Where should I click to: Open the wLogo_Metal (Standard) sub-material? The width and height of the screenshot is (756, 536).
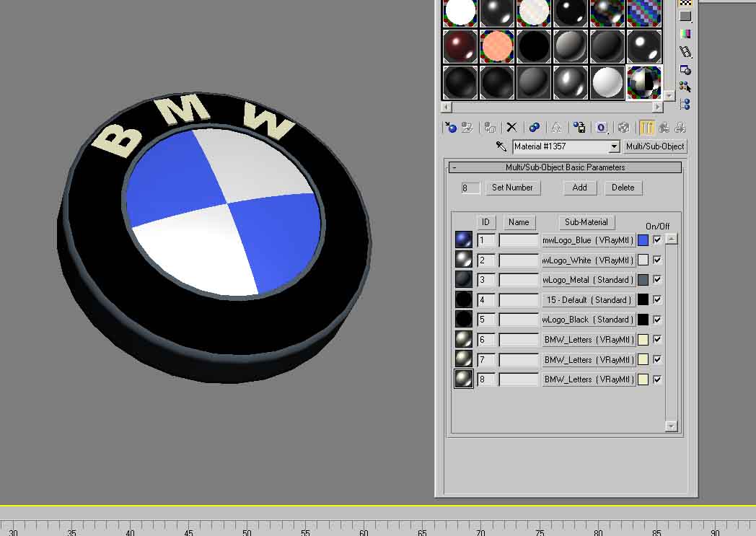(588, 280)
